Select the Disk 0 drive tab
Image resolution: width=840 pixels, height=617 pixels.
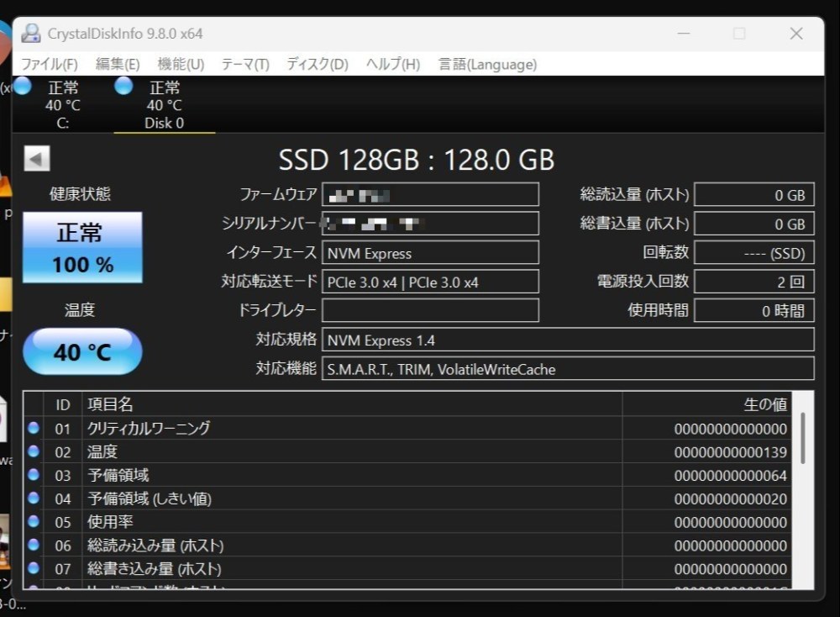point(164,104)
